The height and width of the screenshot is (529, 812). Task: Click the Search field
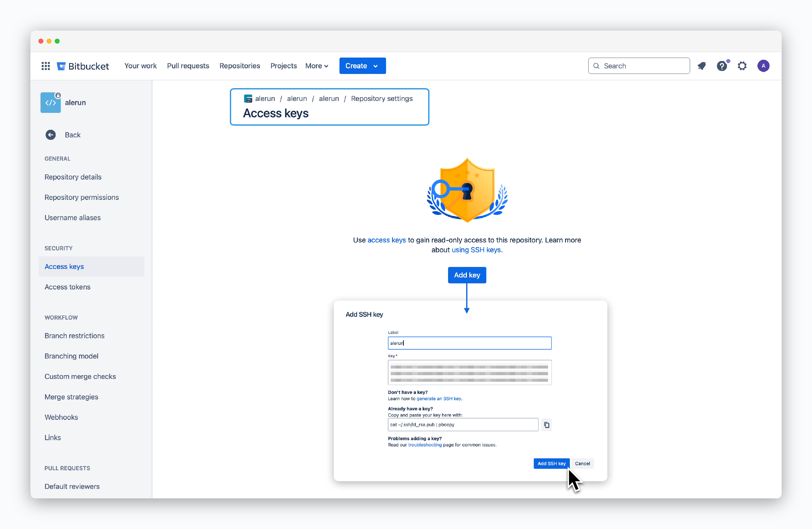(x=639, y=66)
